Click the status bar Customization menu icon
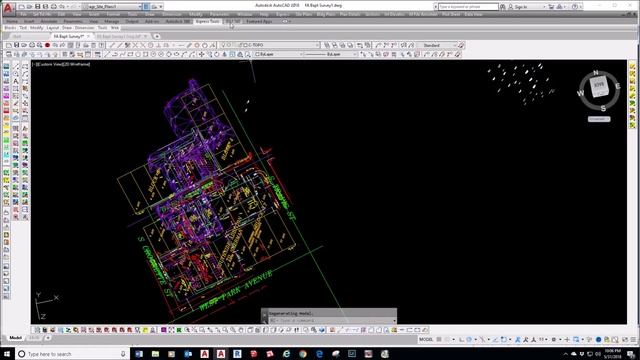This screenshot has width=640, height=360. click(633, 340)
